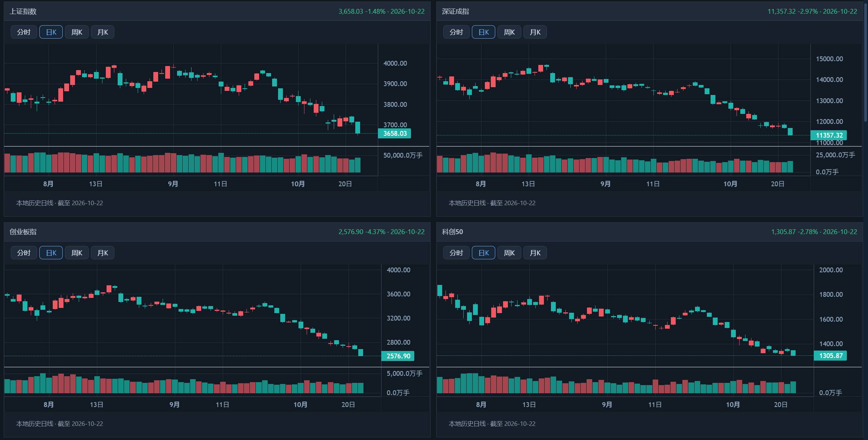
Task: Click 4000.00 axis label in 上证指数 chart
Action: click(395, 63)
